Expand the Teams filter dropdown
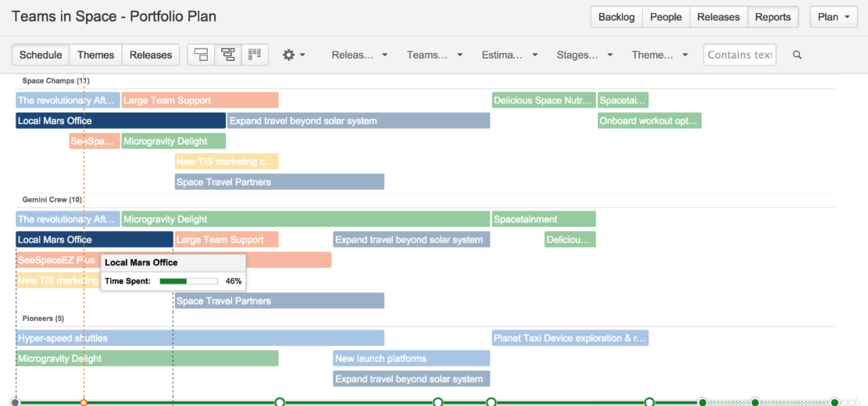The width and height of the screenshot is (868, 406). coord(434,55)
